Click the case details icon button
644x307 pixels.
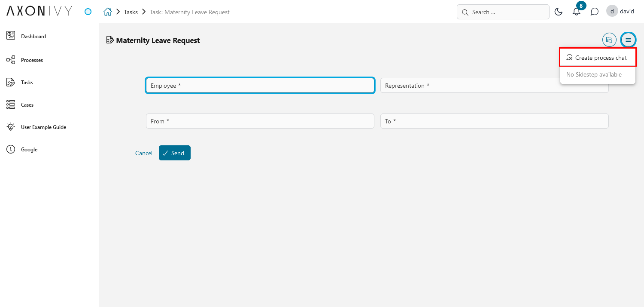(x=609, y=40)
